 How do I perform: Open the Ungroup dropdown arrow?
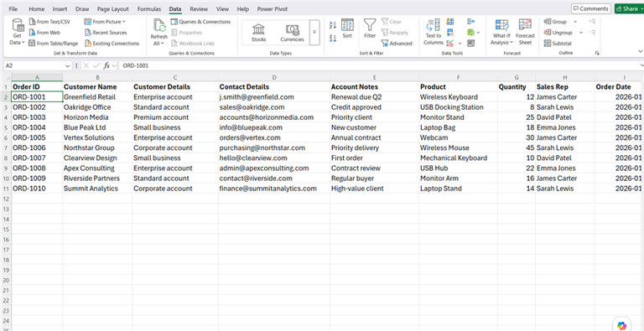[581, 33]
